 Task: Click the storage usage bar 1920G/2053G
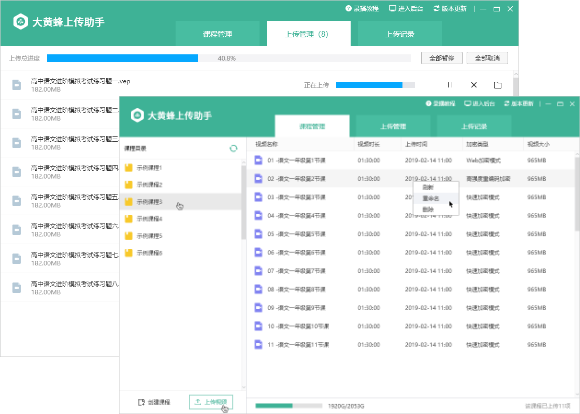pyautogui.click(x=289, y=406)
